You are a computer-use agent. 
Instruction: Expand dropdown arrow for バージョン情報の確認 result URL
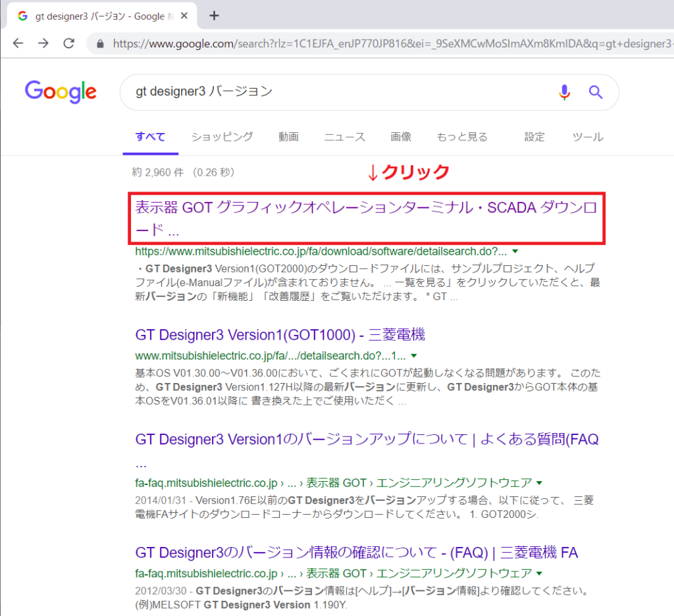coord(539,573)
